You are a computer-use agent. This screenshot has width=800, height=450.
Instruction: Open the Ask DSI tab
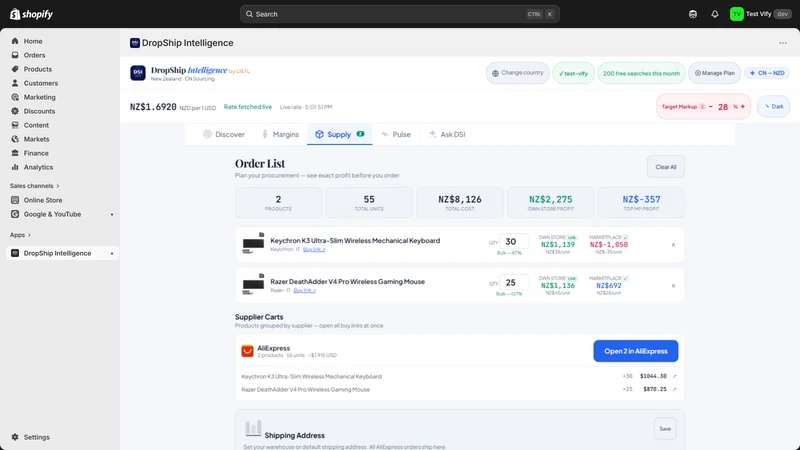pos(447,134)
